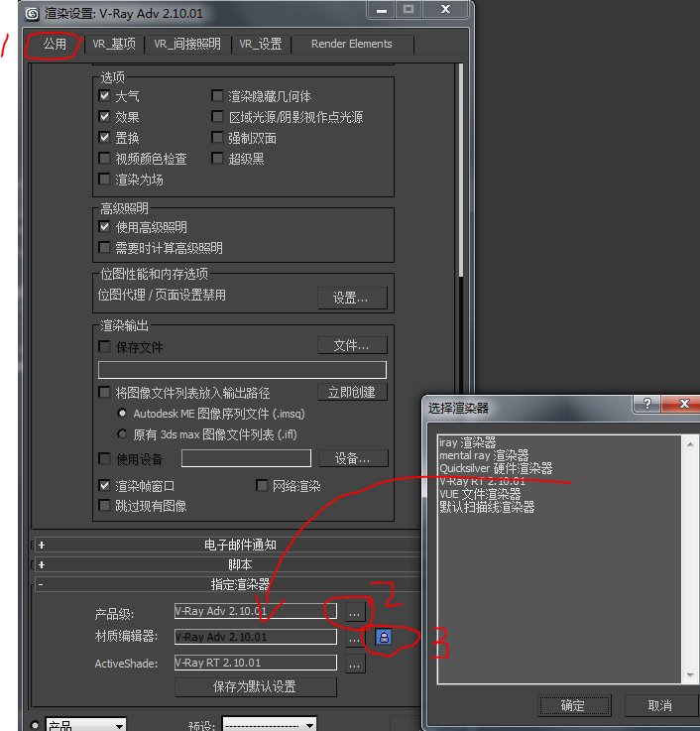Confirm with 确定 in renderer dialog
Image resolution: width=700 pixels, height=731 pixels.
coord(574,706)
